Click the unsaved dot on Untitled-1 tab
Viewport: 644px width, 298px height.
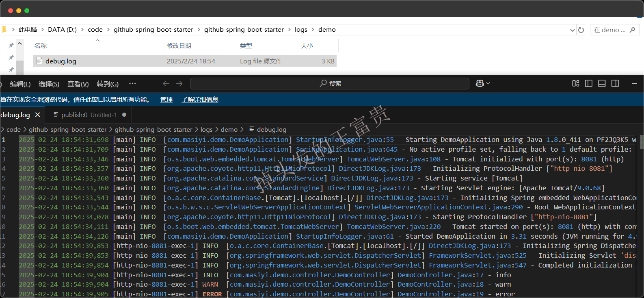(124, 115)
